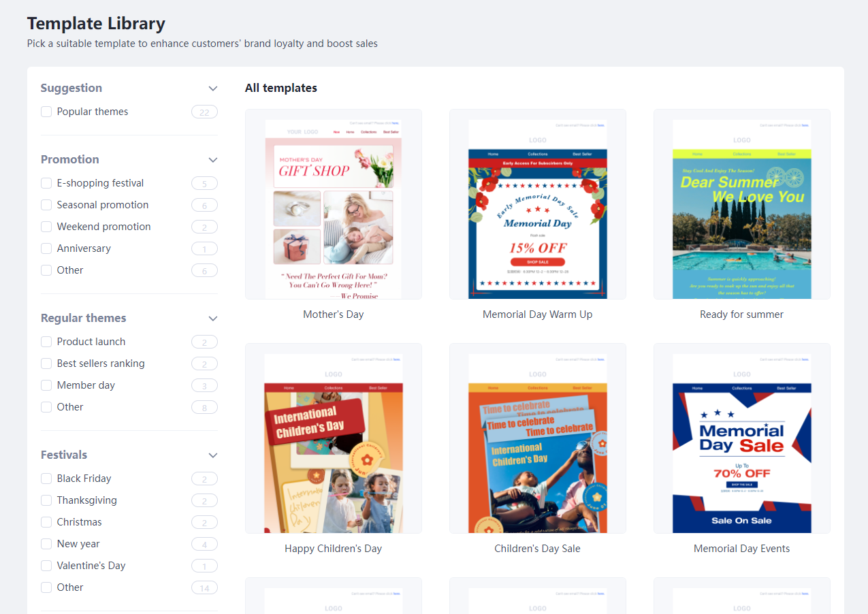The width and height of the screenshot is (868, 614).
Task: Open the Children's Day Sale thumbnail
Action: [538, 438]
